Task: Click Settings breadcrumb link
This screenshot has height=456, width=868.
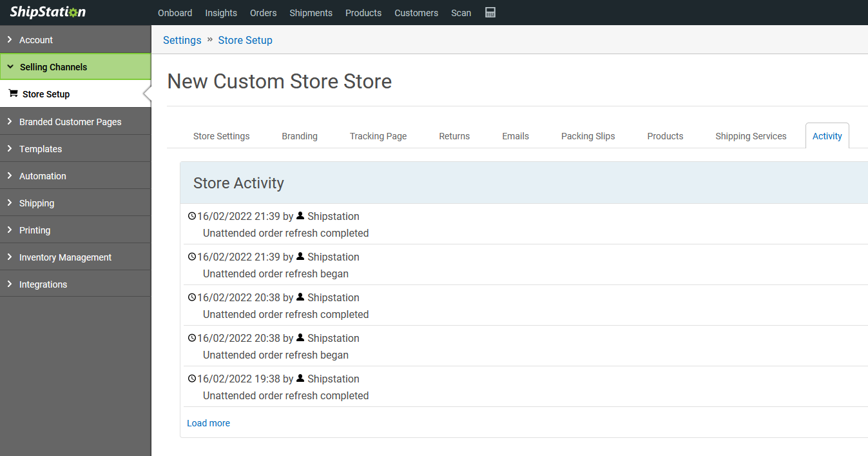Action: (x=182, y=40)
